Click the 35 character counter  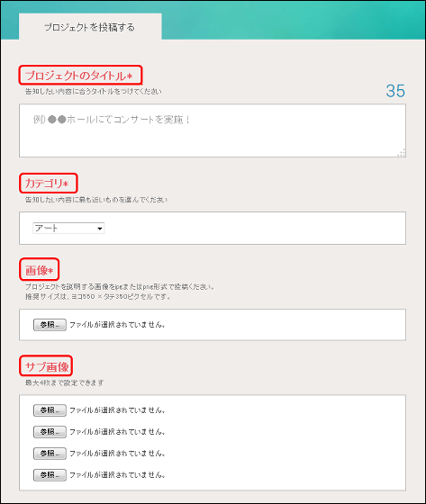point(395,91)
